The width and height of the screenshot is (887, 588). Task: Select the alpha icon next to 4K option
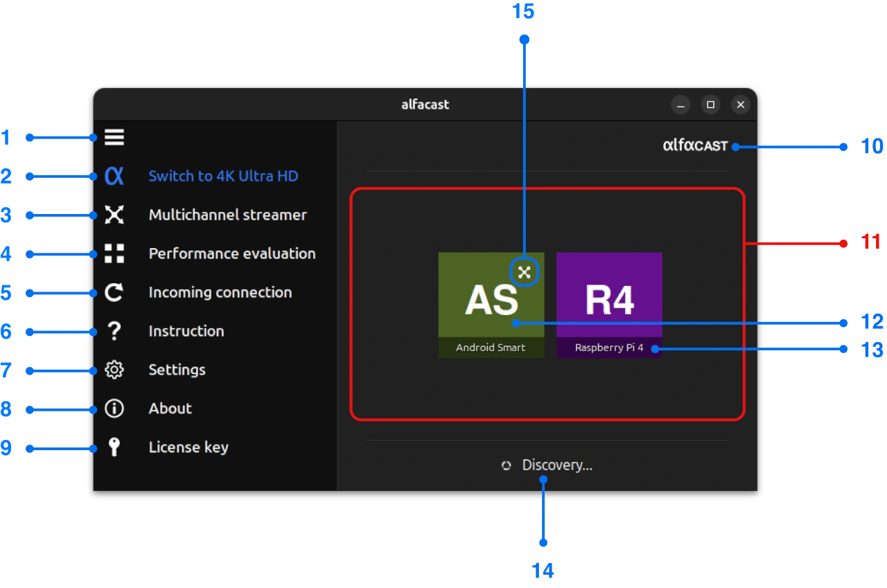click(x=114, y=176)
